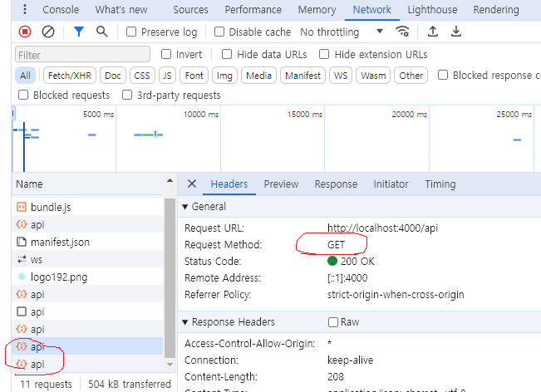The width and height of the screenshot is (541, 392).
Task: Filter requests by Wasm
Action: [373, 75]
